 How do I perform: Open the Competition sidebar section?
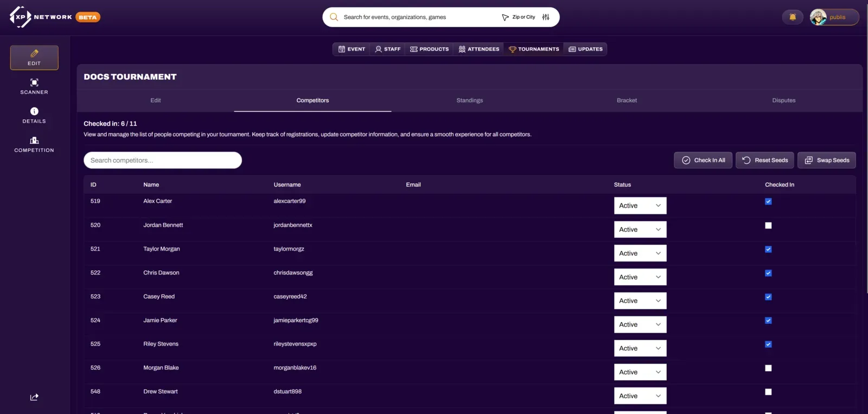(x=34, y=144)
